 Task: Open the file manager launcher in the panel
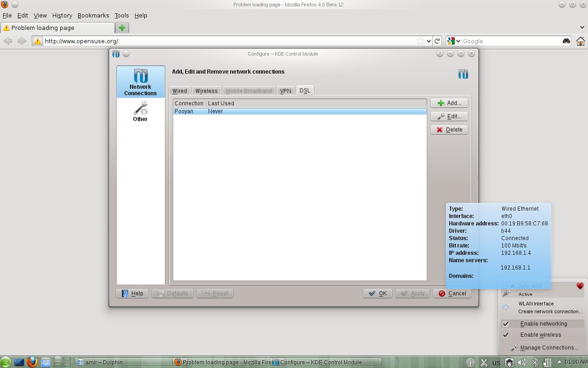pos(45,362)
